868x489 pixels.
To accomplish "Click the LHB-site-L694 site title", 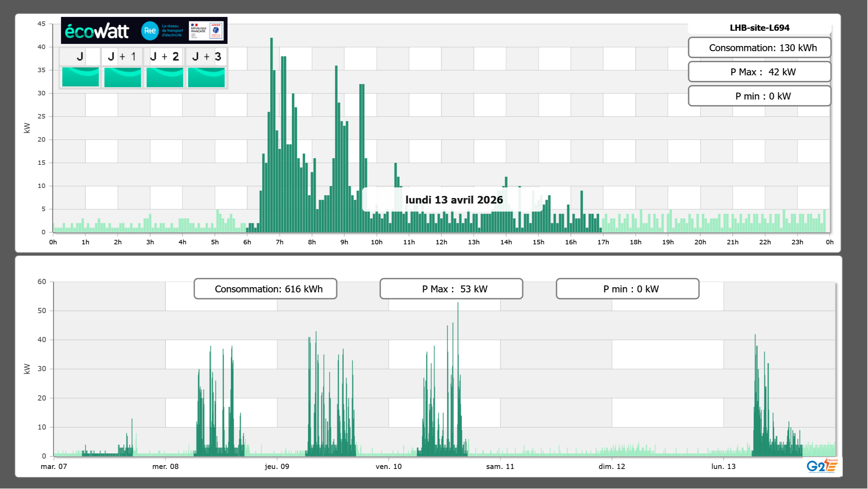I will coord(759,28).
